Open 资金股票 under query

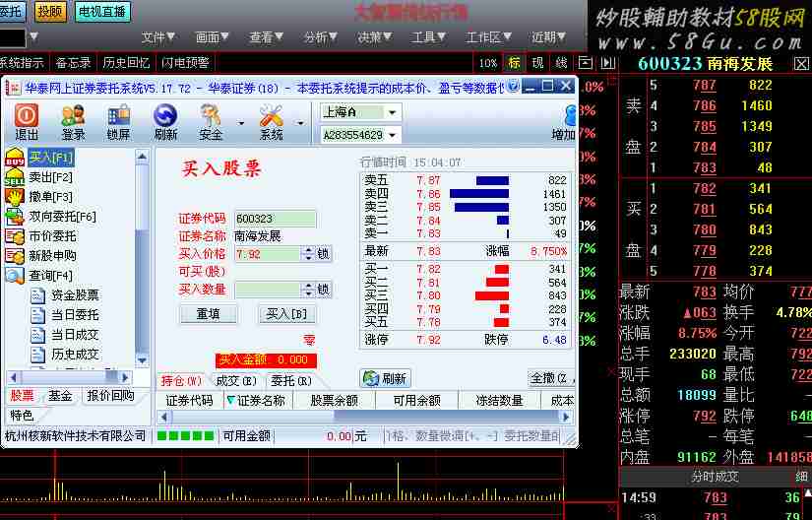[x=75, y=295]
